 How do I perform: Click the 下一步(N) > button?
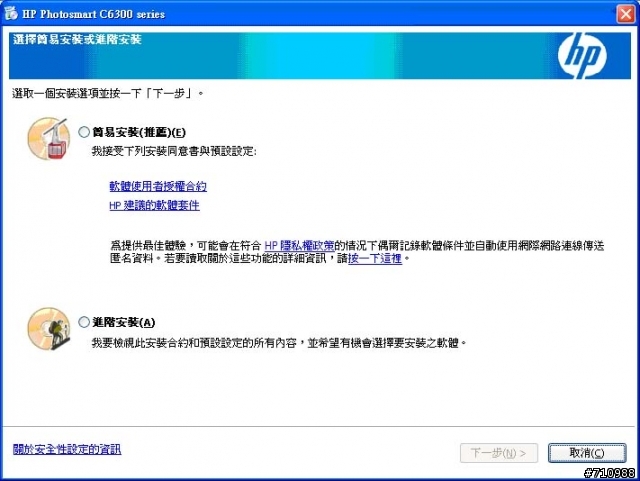[x=499, y=453]
